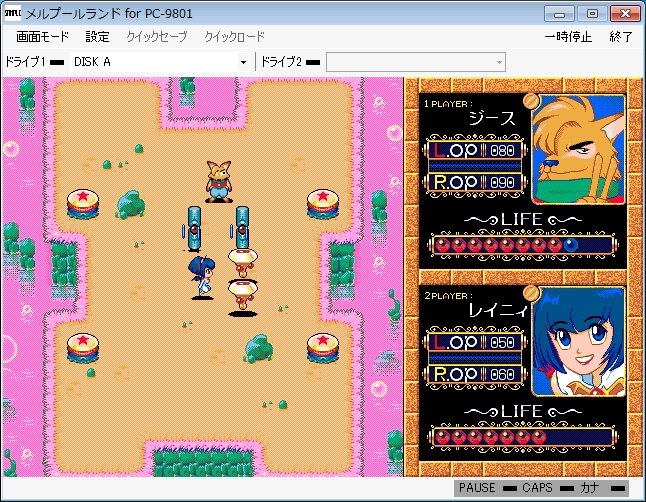Click the top-right red star drum pad
Viewport: 646px width, 502px height.
[x=323, y=204]
